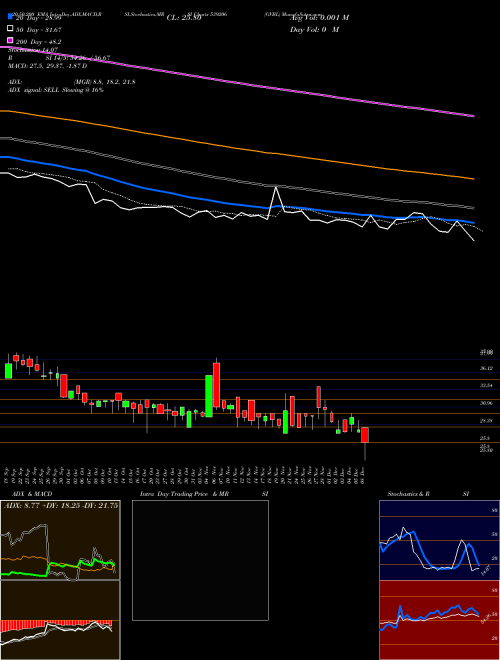Screen dimensions: 500x660
Task: Click the white 50 Day EMA legend swatch
Action: (10, 29)
